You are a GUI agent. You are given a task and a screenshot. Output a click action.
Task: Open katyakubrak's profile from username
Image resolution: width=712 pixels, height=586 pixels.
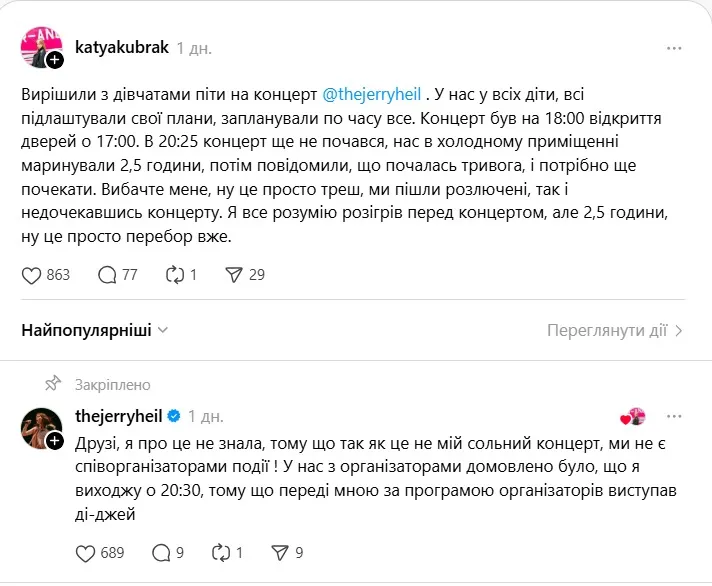click(121, 47)
